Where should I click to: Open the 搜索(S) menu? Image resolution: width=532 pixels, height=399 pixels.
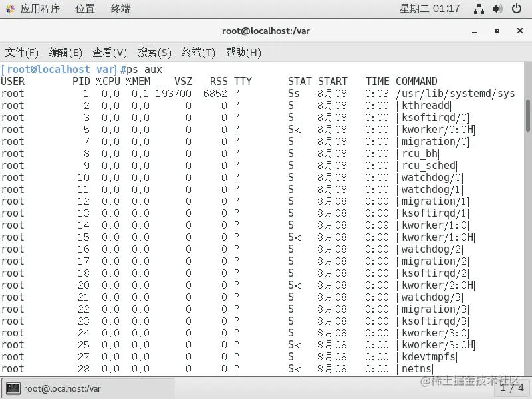(154, 52)
